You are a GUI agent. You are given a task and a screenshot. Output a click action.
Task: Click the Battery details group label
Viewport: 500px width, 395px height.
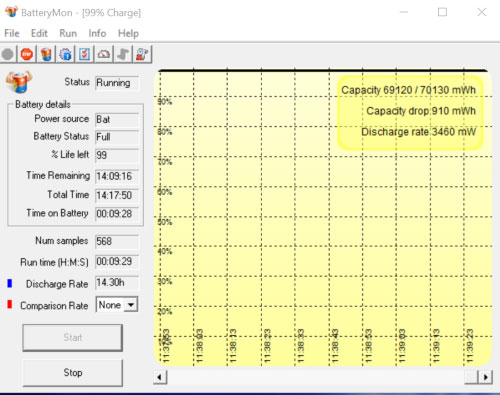click(x=43, y=104)
